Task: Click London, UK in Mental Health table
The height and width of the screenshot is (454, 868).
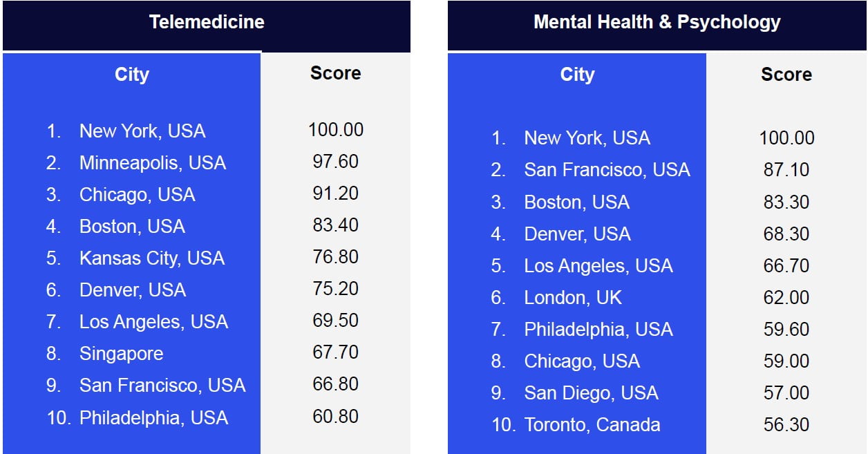Action: tap(573, 298)
